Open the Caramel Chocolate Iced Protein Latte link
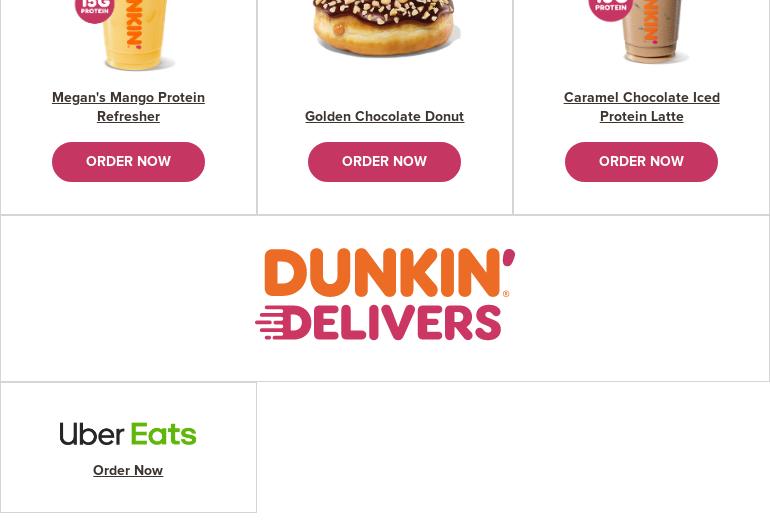This screenshot has width=770, height=526. point(642,107)
